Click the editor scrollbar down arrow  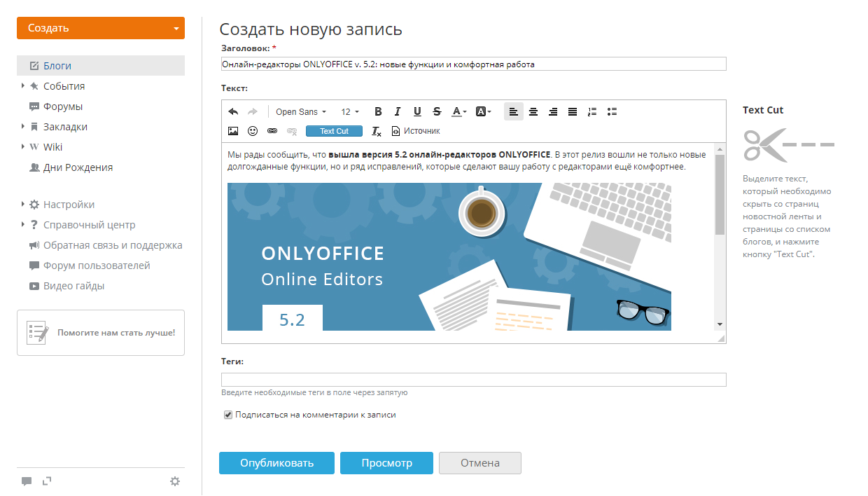tap(720, 325)
